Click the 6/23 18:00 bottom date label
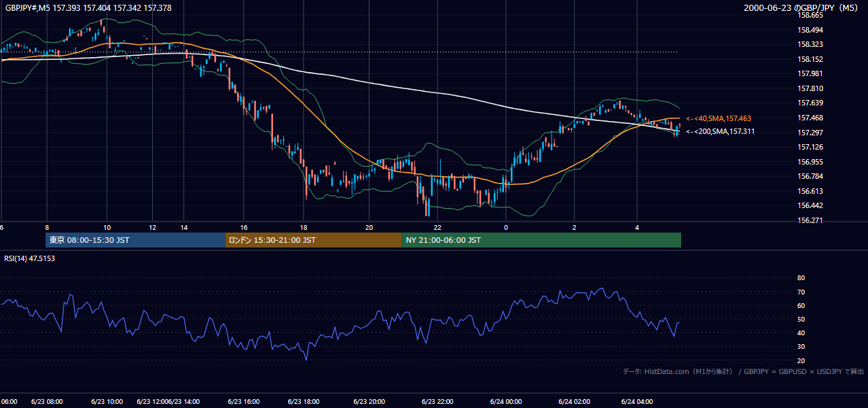Screen dimensions: 868x408 click(305, 402)
